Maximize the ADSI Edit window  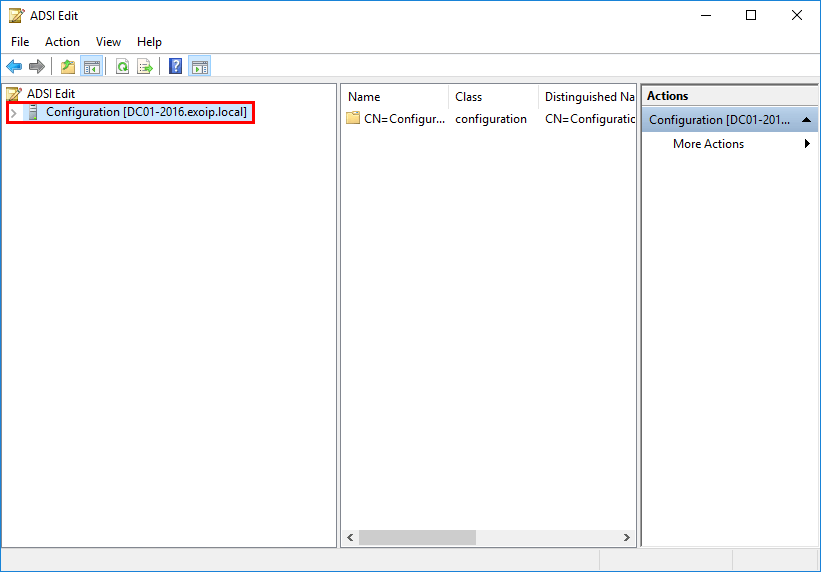(751, 16)
